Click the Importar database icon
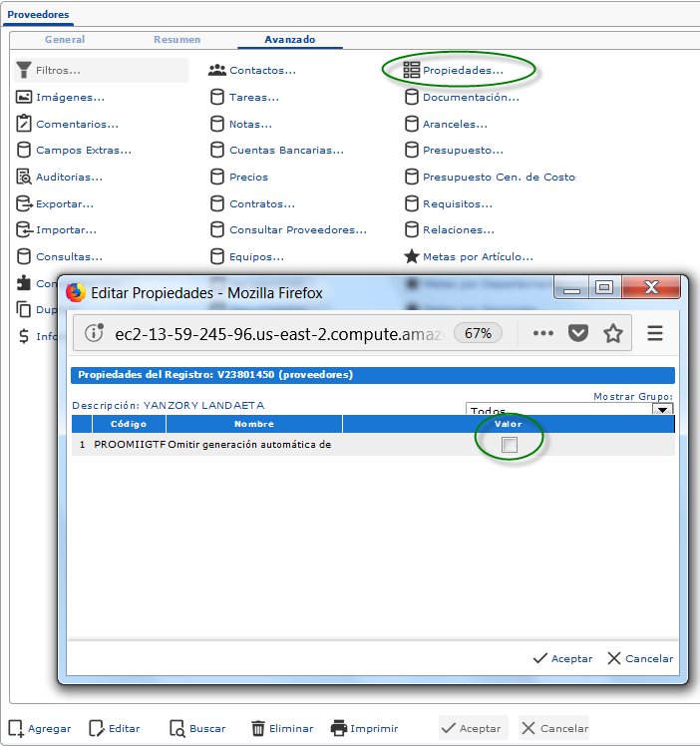This screenshot has height=746, width=700. 24,229
